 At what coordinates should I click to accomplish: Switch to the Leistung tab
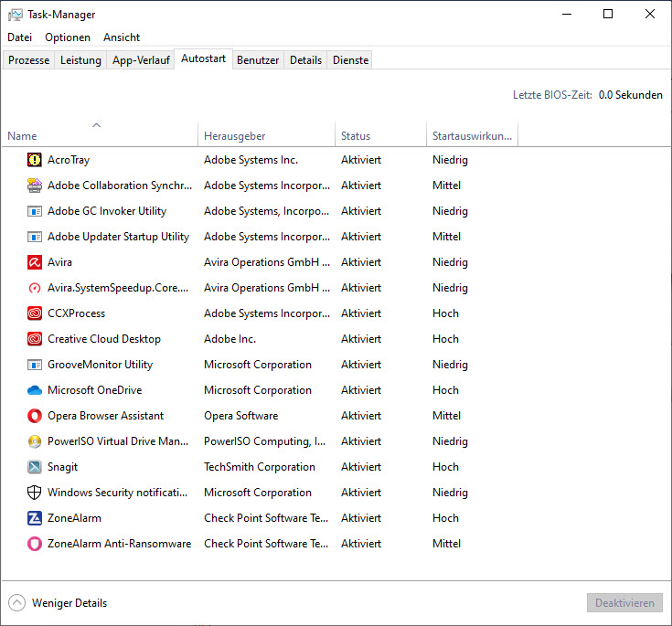(x=80, y=60)
